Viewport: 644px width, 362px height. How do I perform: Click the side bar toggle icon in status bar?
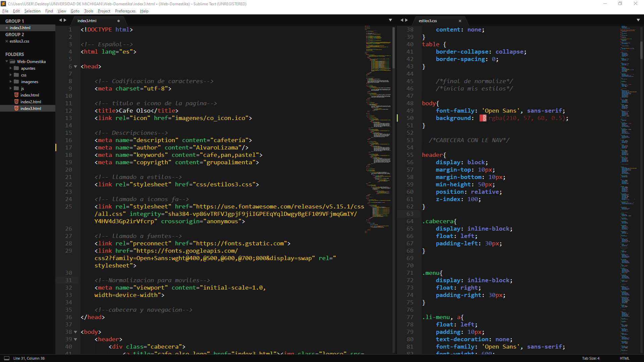click(x=6, y=358)
